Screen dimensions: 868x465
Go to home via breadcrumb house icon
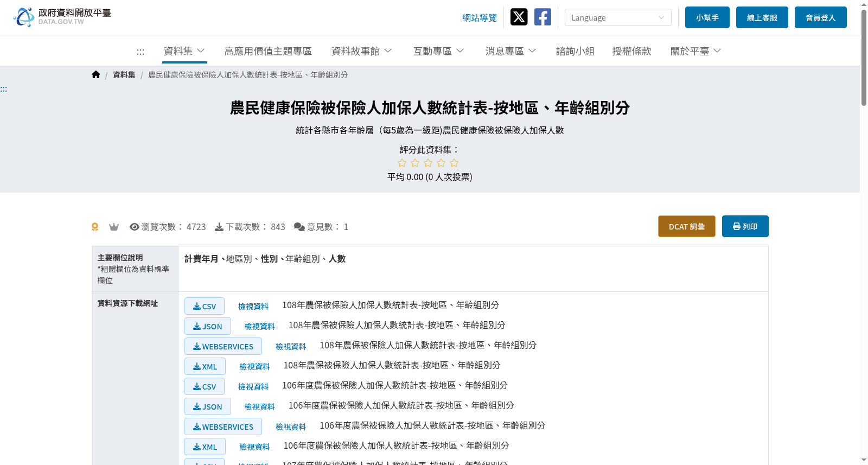(96, 75)
